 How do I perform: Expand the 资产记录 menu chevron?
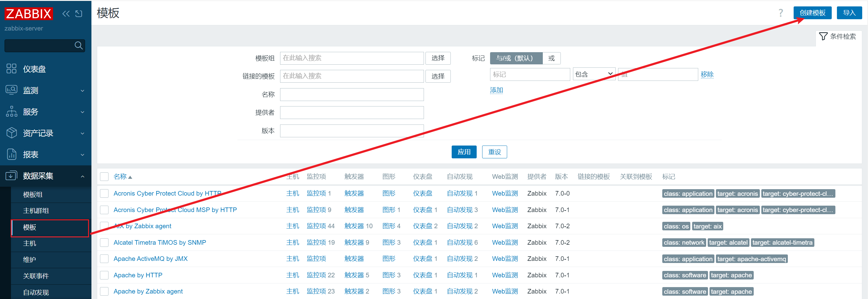83,133
